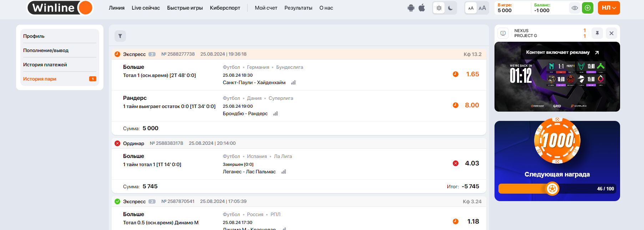Click the green add funds plus icon
Image resolution: width=644 pixels, height=230 pixels.
tap(588, 8)
